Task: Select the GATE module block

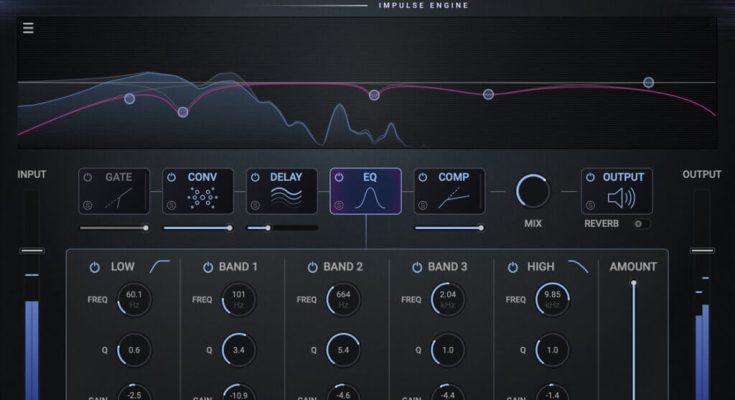Action: pyautogui.click(x=113, y=191)
